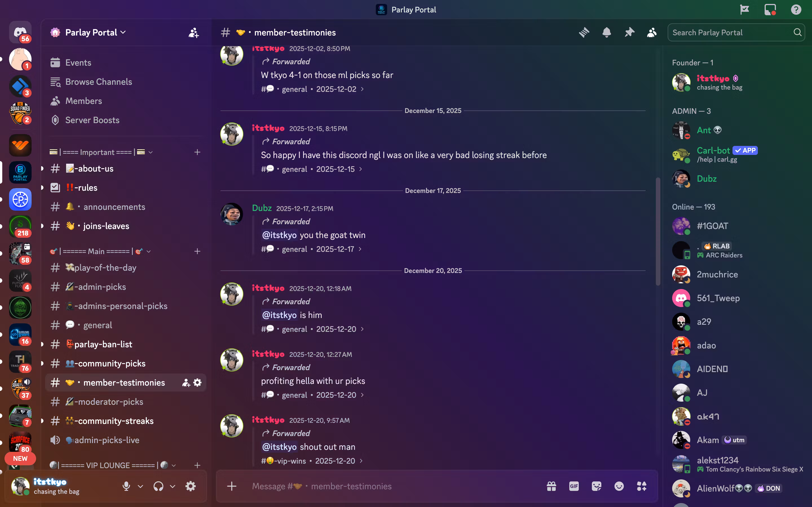Open the Parlay Portal server dropdown menu
The width and height of the screenshot is (812, 507).
point(95,32)
